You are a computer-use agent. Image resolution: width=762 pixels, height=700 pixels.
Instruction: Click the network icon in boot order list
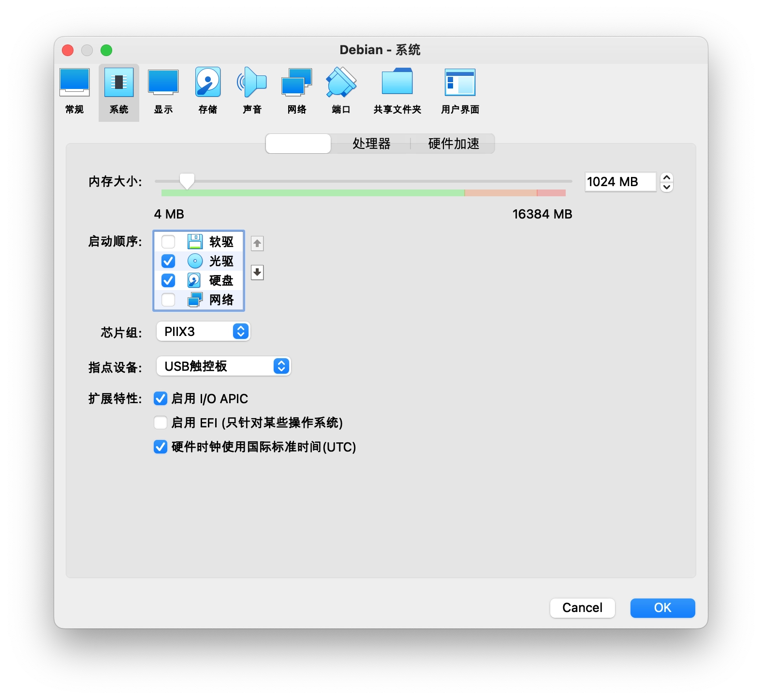coord(195,300)
